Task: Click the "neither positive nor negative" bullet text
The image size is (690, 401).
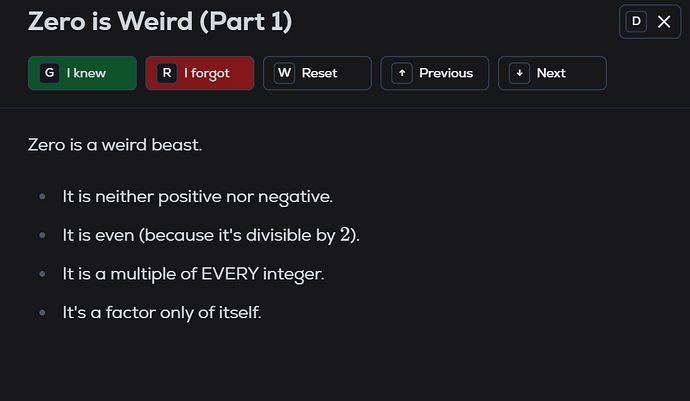Action: click(197, 197)
